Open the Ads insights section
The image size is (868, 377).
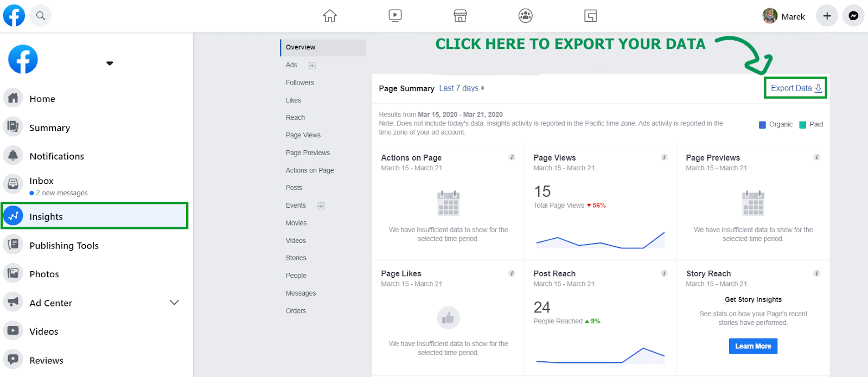pyautogui.click(x=291, y=65)
